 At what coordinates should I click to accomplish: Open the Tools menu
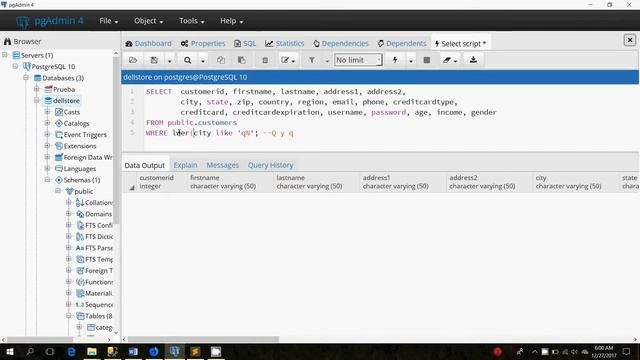coord(191,21)
